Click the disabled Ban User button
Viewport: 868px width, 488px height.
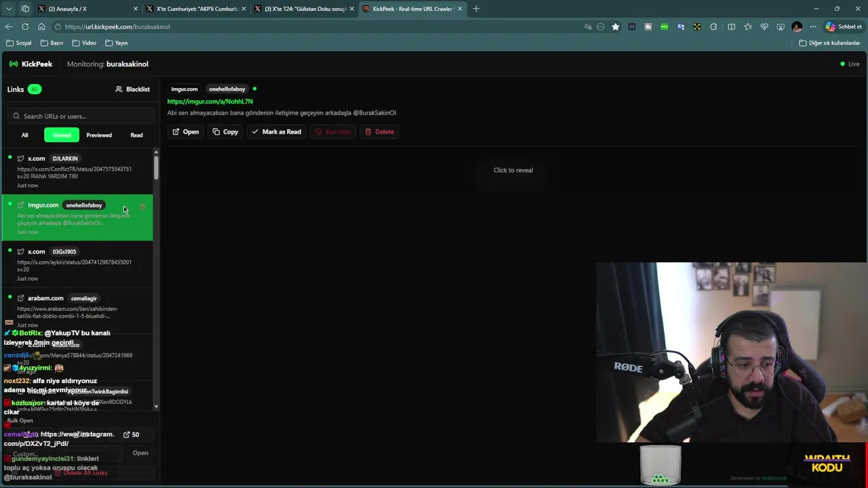point(332,131)
